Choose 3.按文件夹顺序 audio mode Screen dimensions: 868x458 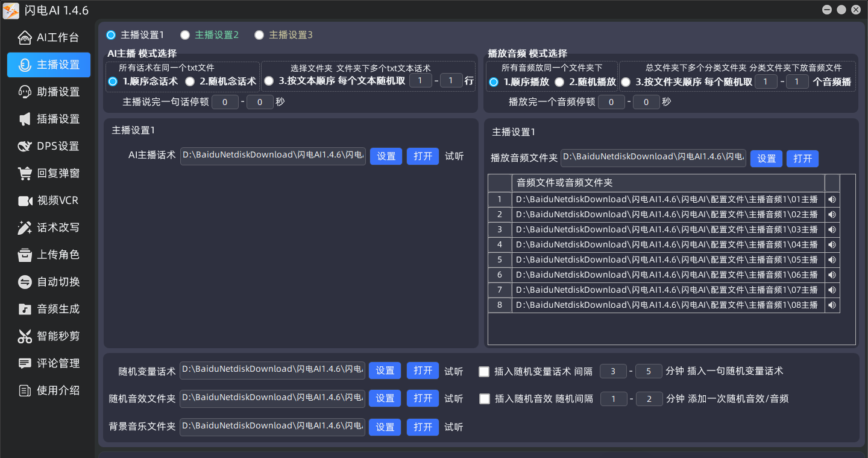(x=626, y=82)
